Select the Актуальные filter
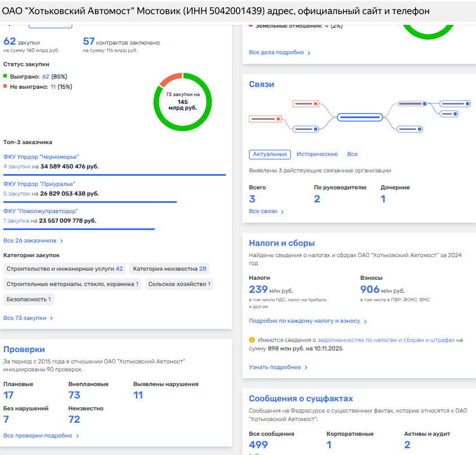The image size is (476, 455). coord(269,154)
